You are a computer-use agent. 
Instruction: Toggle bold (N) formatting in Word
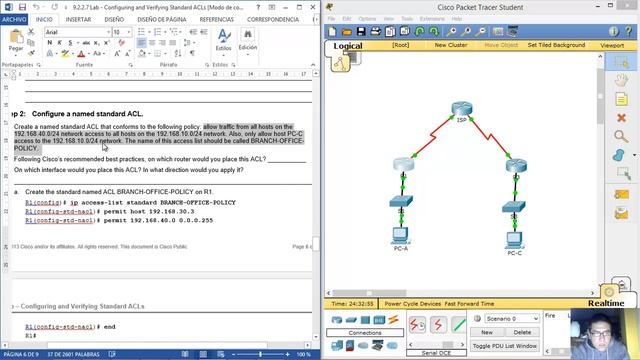tap(50, 42)
